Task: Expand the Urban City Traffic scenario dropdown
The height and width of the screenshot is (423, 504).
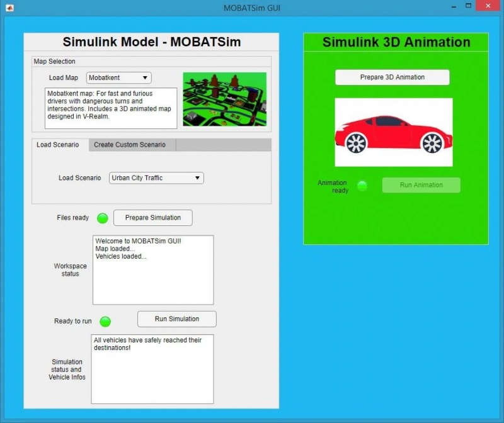Action: [156, 178]
